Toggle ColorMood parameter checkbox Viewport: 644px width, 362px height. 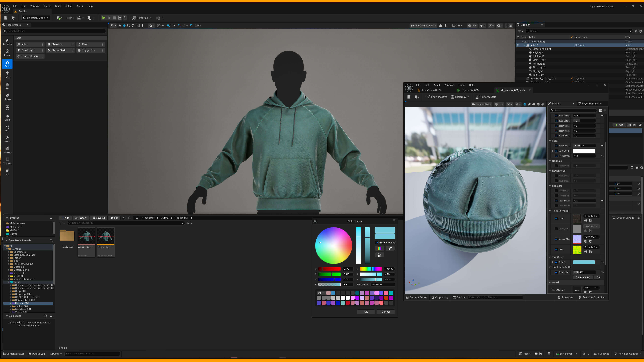[556, 151]
